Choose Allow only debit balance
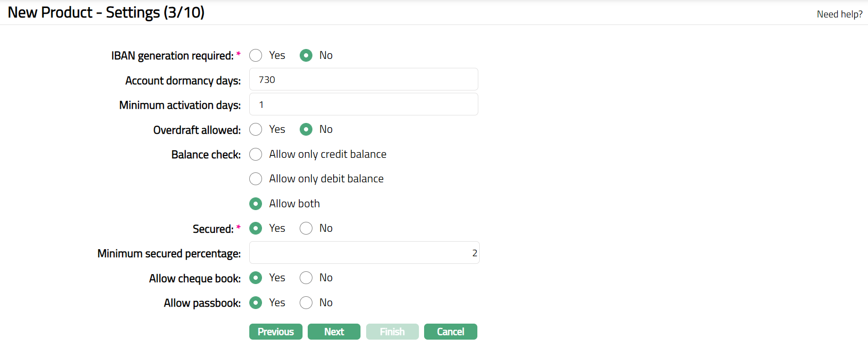The width and height of the screenshot is (868, 350). point(256,179)
